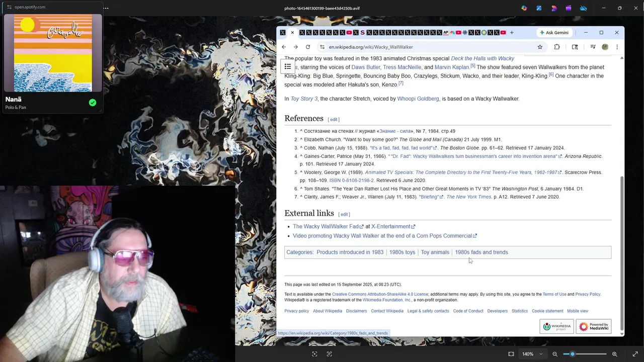The image size is (644, 362).
Task: Open the Chrome three-dot menu
Action: pos(617,47)
